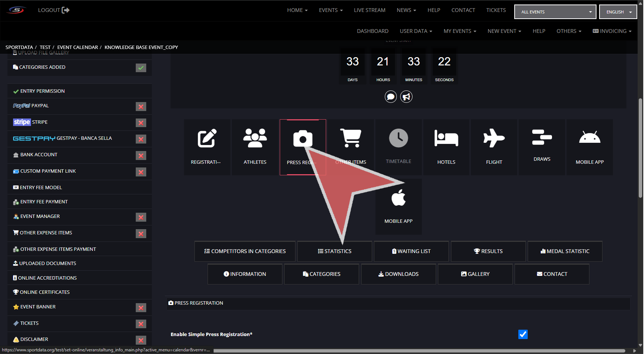Expand the English language dropdown

click(x=618, y=12)
